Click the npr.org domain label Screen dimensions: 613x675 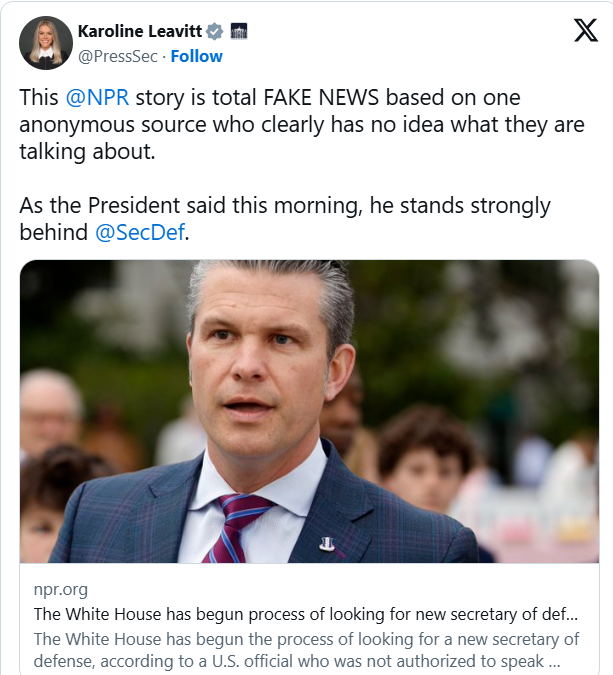pyautogui.click(x=60, y=590)
